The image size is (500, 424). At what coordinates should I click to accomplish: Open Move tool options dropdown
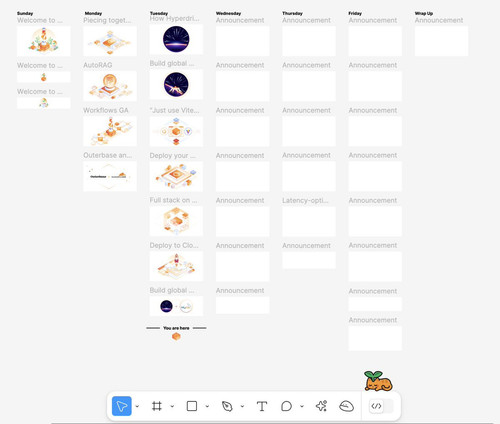click(x=137, y=406)
